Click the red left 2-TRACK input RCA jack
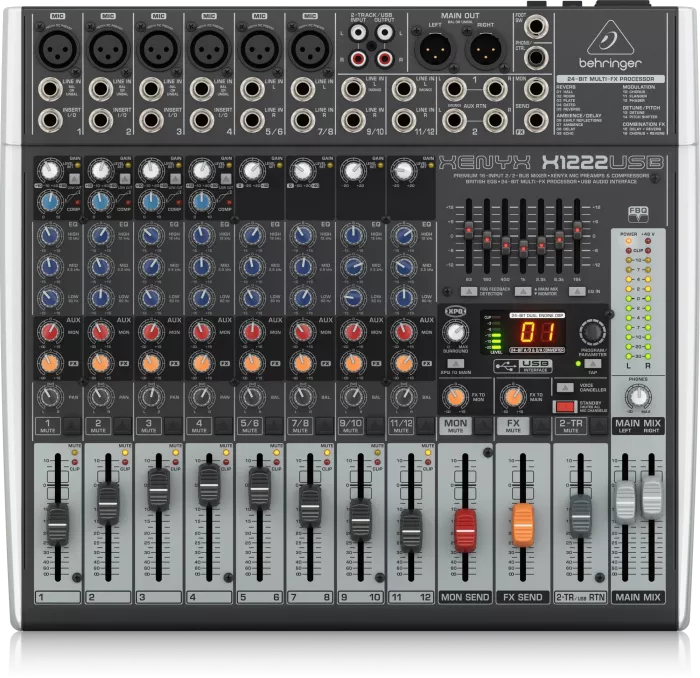Image resolution: width=700 pixels, height=678 pixels. pyautogui.click(x=358, y=58)
